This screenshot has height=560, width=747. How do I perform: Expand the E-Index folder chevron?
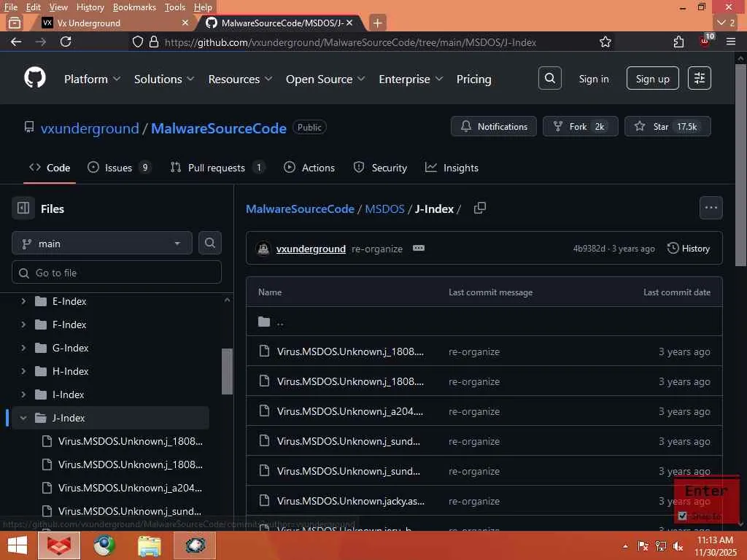pyautogui.click(x=23, y=301)
